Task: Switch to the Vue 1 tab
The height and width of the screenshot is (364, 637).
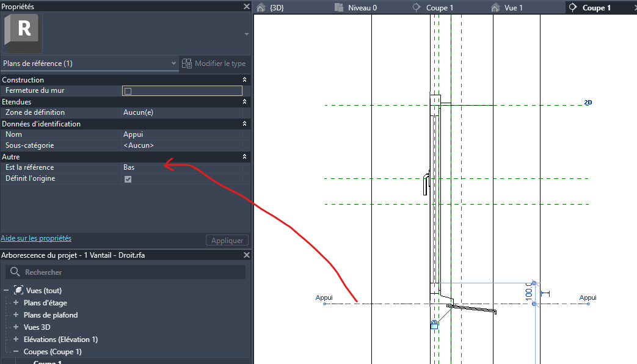Action: click(515, 7)
